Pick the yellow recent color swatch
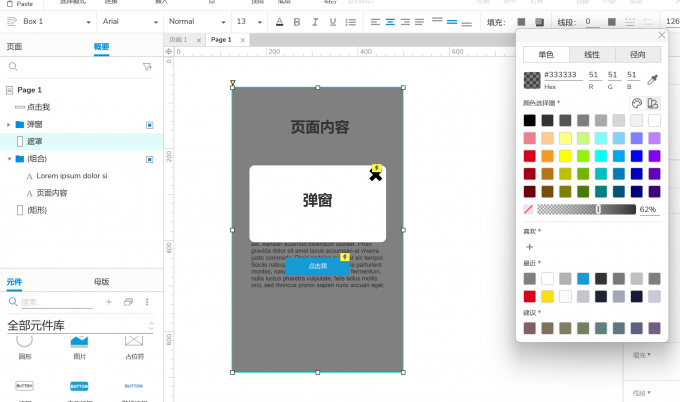 click(x=547, y=297)
